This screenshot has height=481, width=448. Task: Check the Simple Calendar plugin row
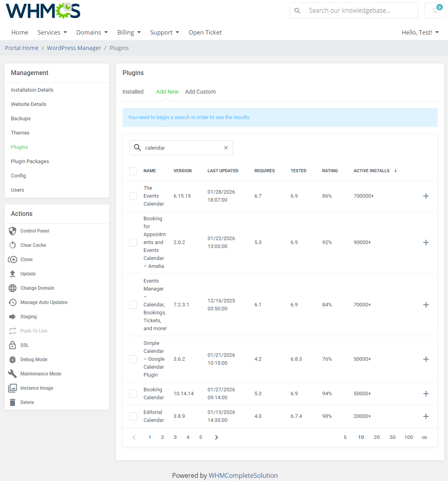[133, 359]
